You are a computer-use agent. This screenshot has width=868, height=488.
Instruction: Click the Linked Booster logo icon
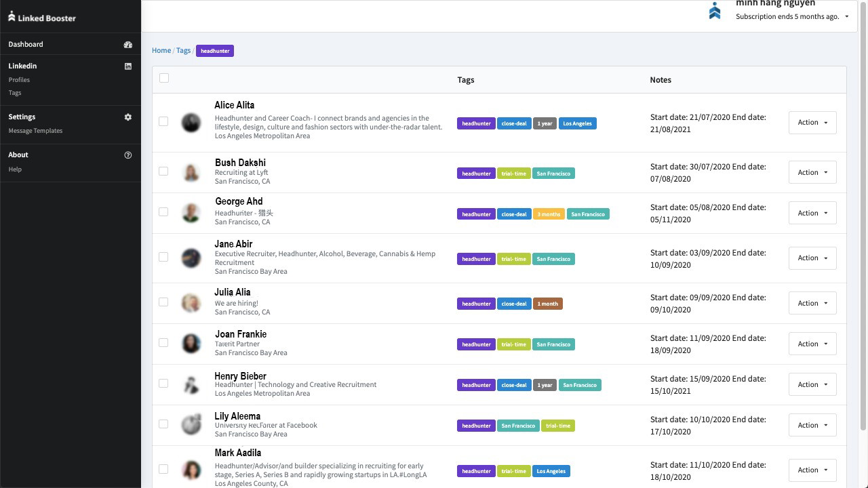(12, 17)
